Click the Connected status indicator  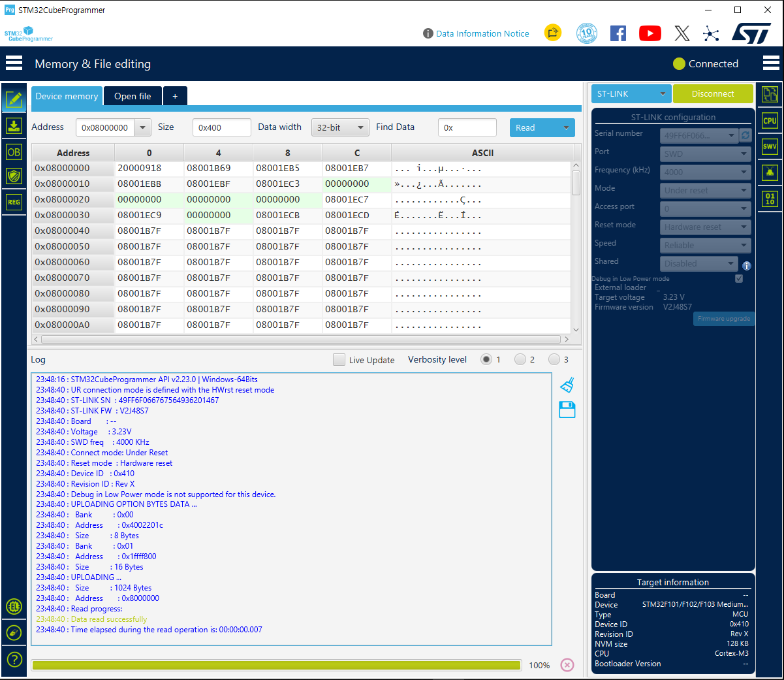(706, 63)
